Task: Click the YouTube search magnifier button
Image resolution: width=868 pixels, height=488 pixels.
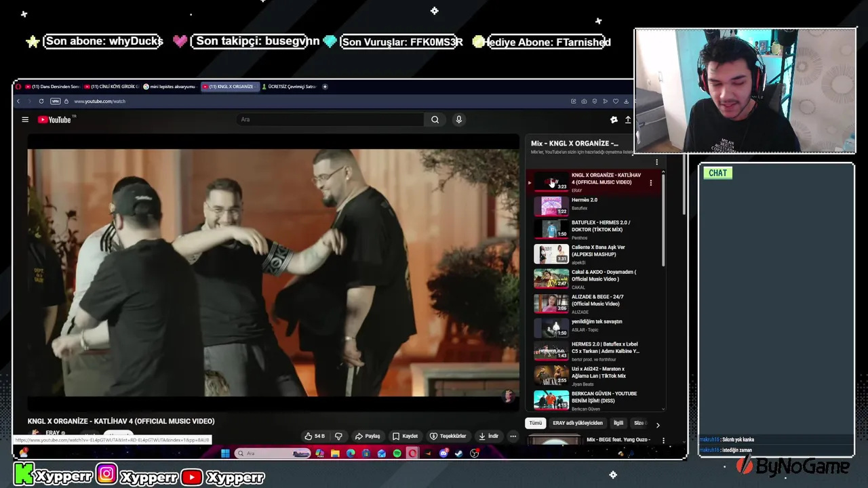Action: click(435, 119)
